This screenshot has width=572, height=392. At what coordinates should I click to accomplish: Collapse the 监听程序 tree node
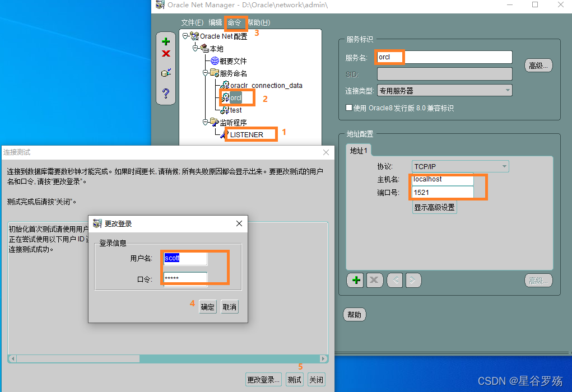pos(206,122)
